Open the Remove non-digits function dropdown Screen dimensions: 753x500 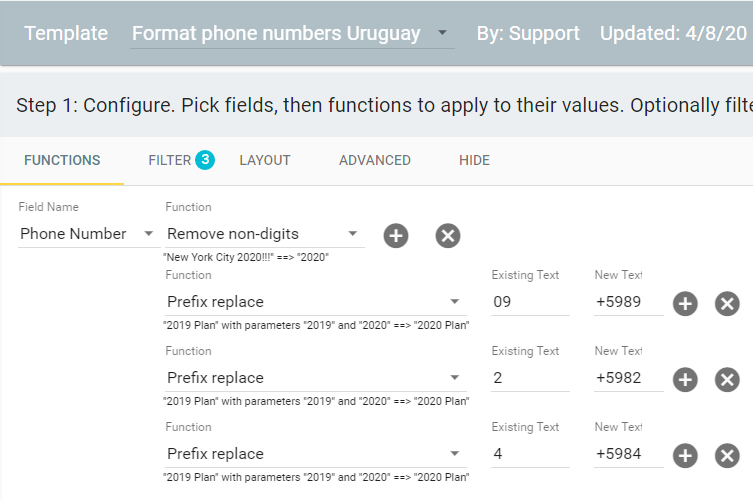[353, 234]
